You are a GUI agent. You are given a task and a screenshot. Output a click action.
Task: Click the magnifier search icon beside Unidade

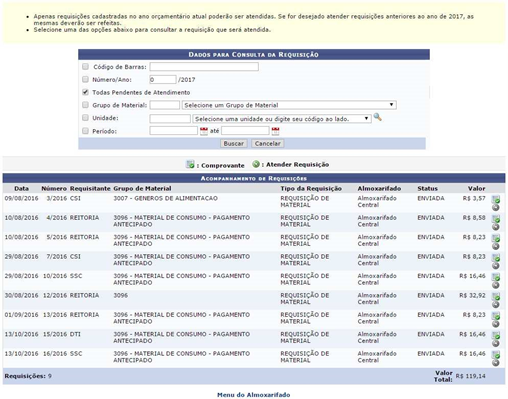[x=377, y=117]
